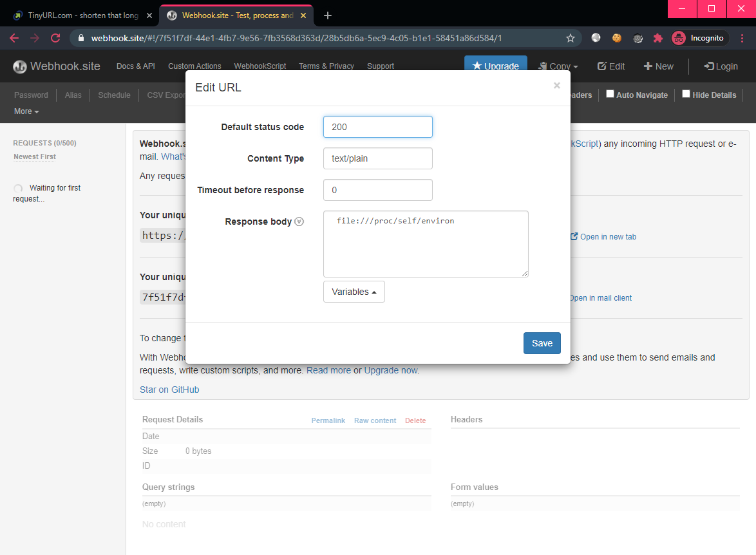
Task: Open the browser extensions puzzle icon
Action: (657, 38)
